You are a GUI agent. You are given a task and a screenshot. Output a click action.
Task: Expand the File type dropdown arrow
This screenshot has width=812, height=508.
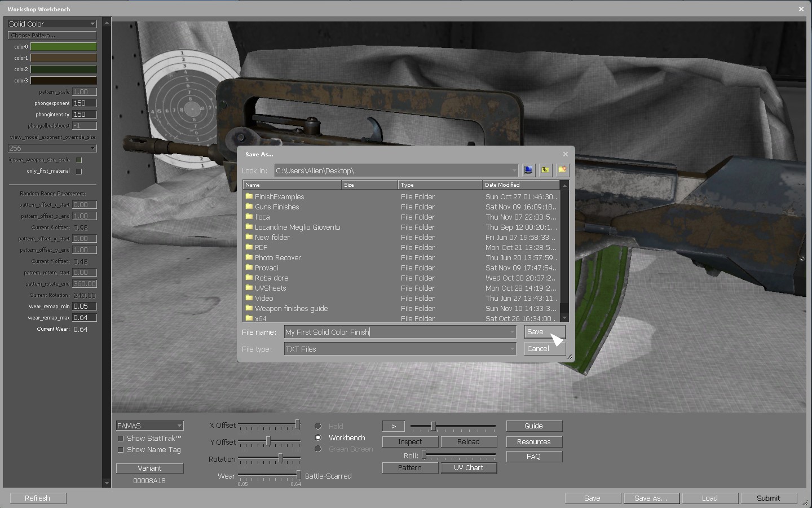[512, 349]
